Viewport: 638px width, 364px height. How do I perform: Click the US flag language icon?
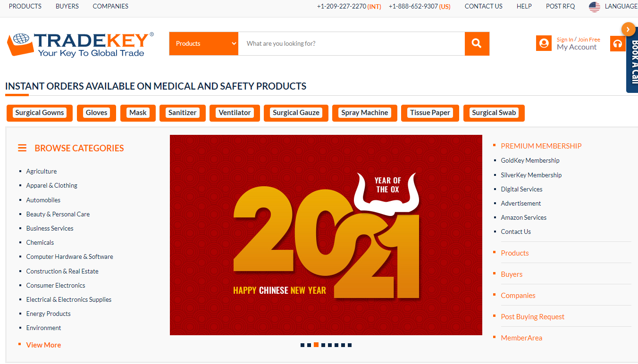tap(595, 7)
